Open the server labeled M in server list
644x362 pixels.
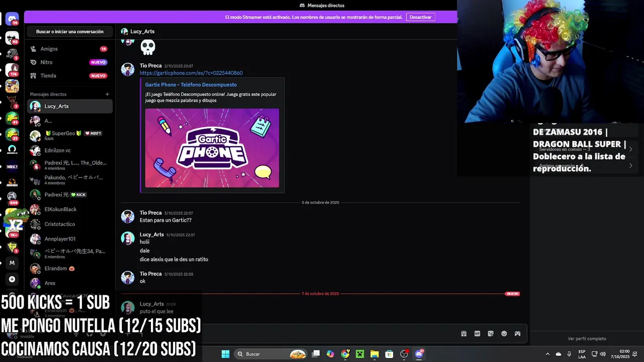(12, 262)
